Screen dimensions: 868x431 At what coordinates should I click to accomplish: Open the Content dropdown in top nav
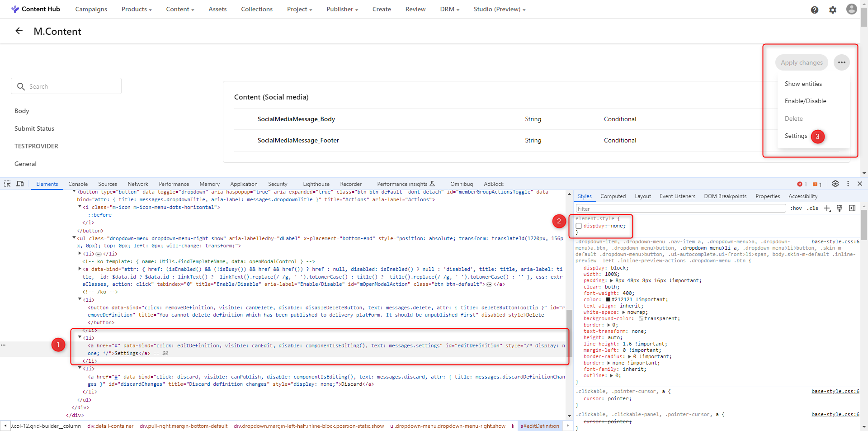(x=180, y=9)
